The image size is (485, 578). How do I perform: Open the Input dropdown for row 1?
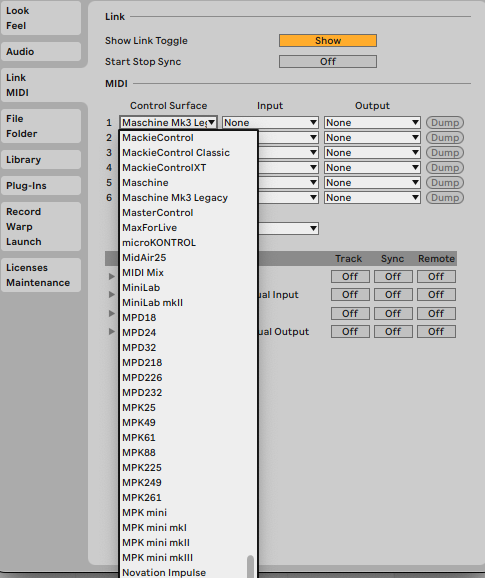(270, 122)
